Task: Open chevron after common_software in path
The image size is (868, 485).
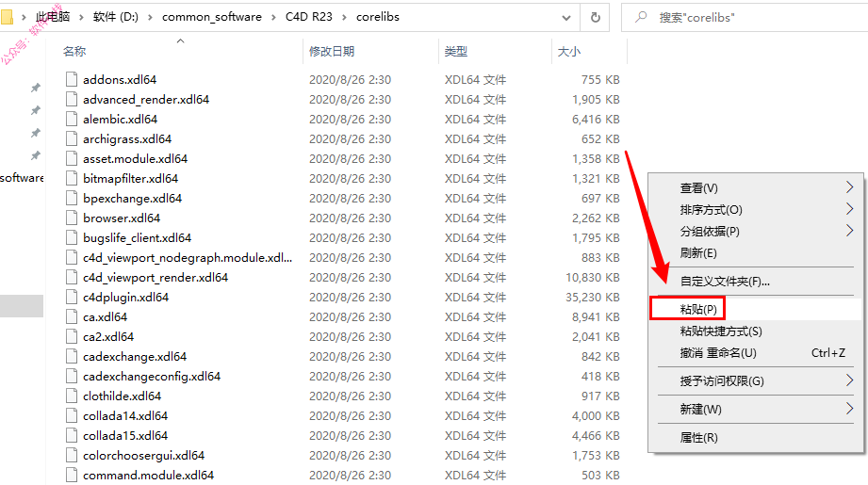Action: tap(273, 17)
